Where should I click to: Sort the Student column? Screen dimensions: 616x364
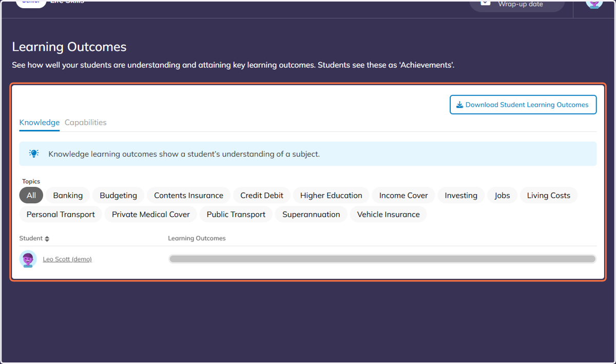tap(34, 239)
